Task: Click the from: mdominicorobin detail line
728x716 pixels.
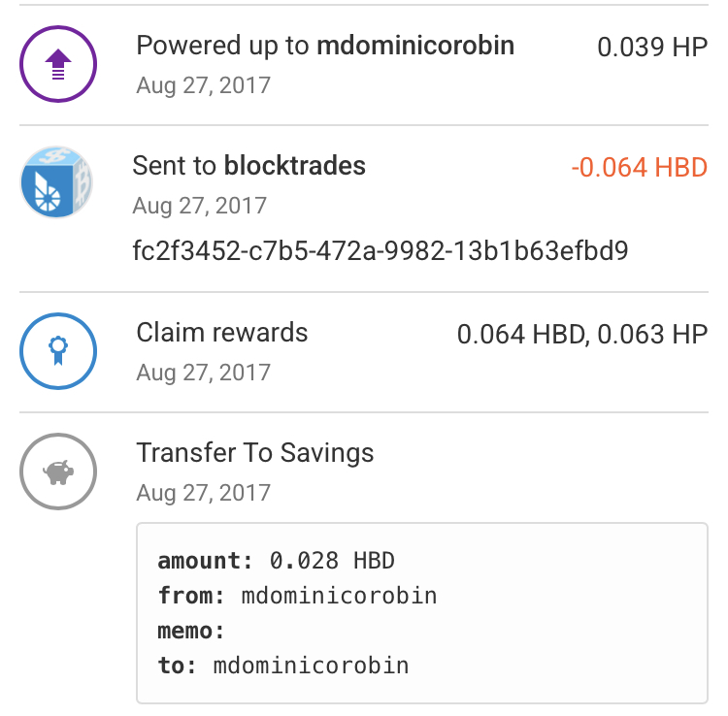Action: click(x=297, y=596)
